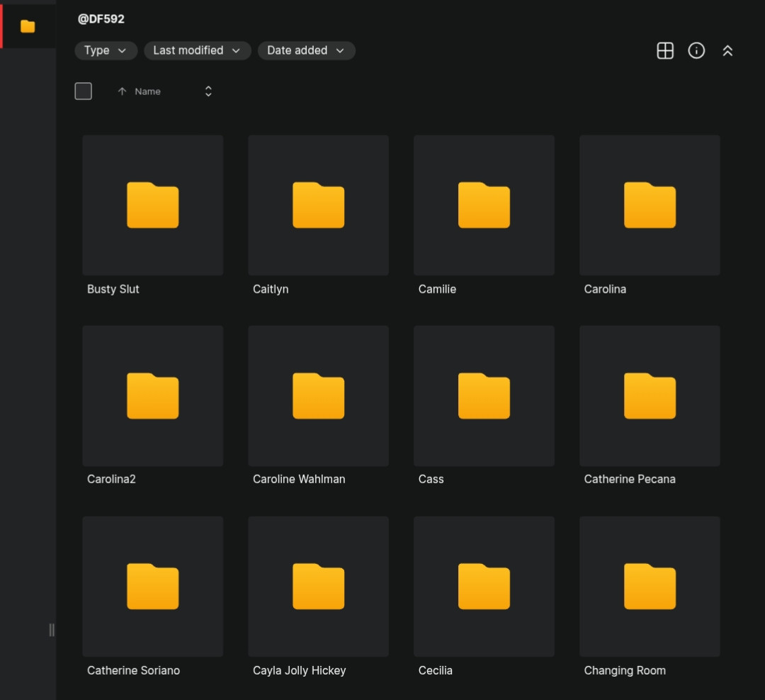The image size is (765, 700).
Task: Select the Cass folder name label
Action: [x=431, y=480]
